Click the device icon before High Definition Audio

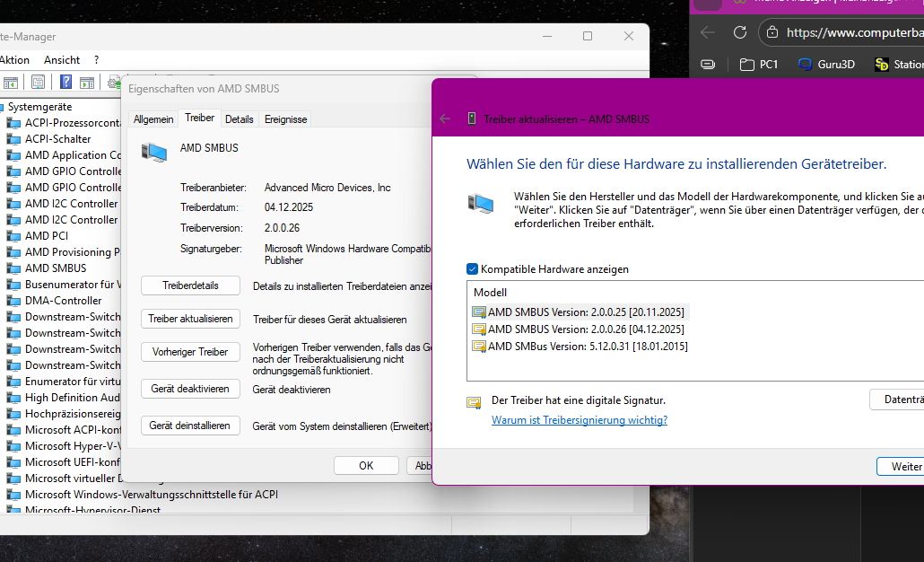click(x=13, y=398)
